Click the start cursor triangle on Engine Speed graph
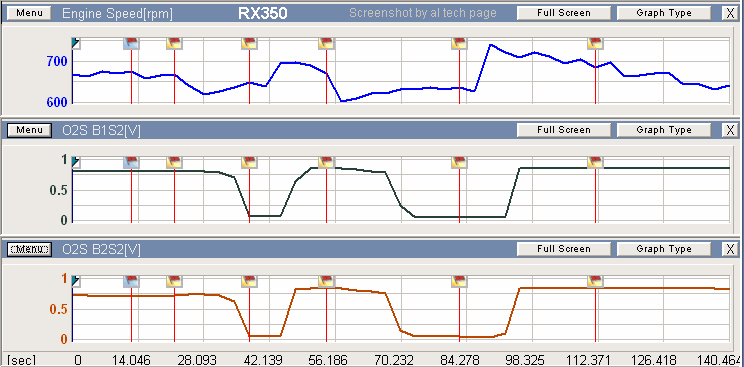This screenshot has height=367, width=744. (76, 44)
